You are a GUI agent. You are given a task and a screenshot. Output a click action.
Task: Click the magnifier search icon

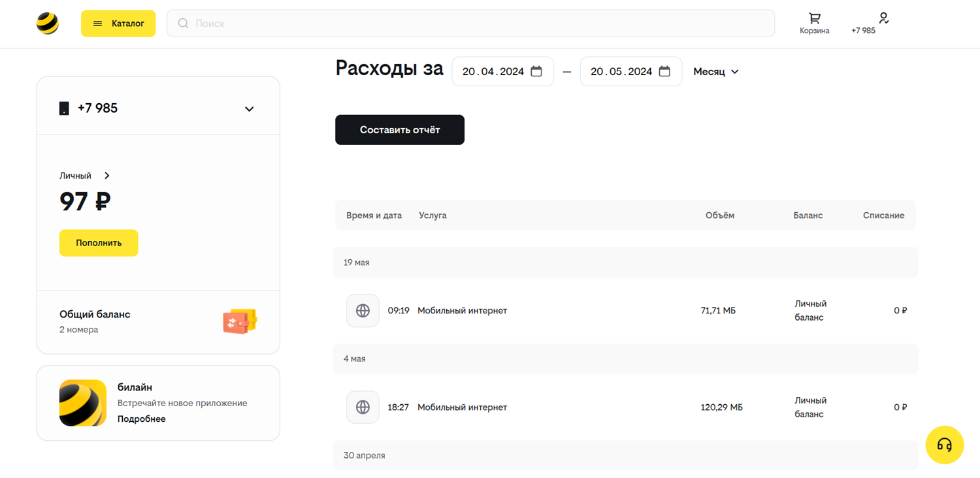[183, 24]
